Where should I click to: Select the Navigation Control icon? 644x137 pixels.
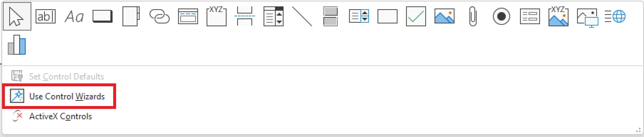[188, 16]
